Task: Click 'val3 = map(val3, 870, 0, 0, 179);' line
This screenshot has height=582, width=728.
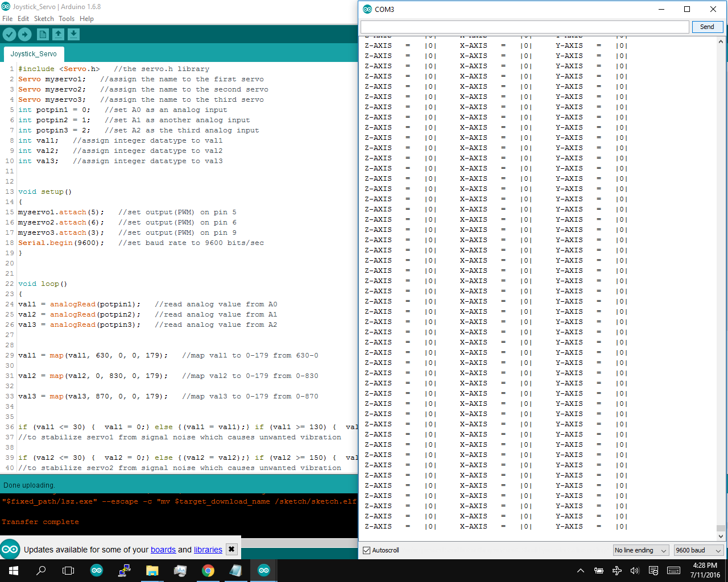Action: click(93, 396)
